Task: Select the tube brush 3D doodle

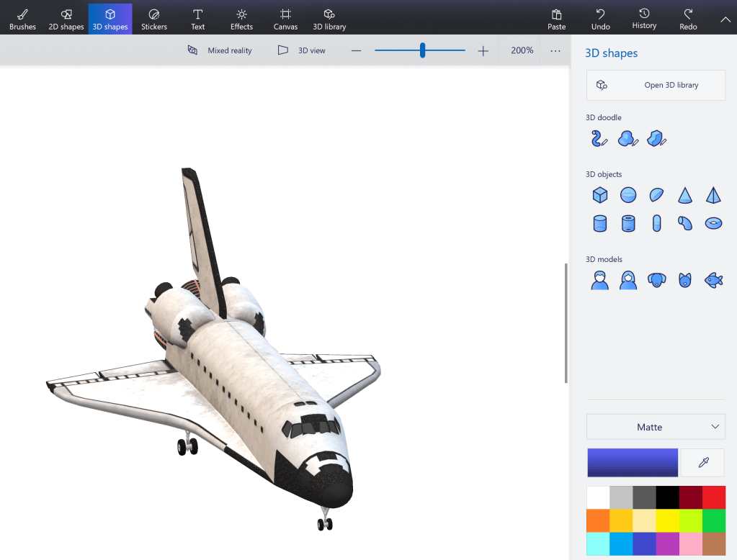Action: (x=599, y=138)
